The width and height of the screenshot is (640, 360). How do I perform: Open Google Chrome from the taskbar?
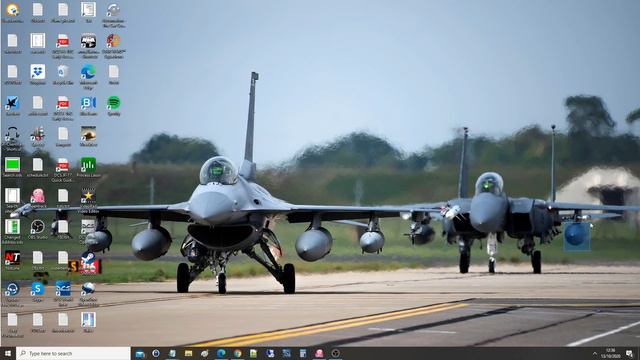click(238, 353)
